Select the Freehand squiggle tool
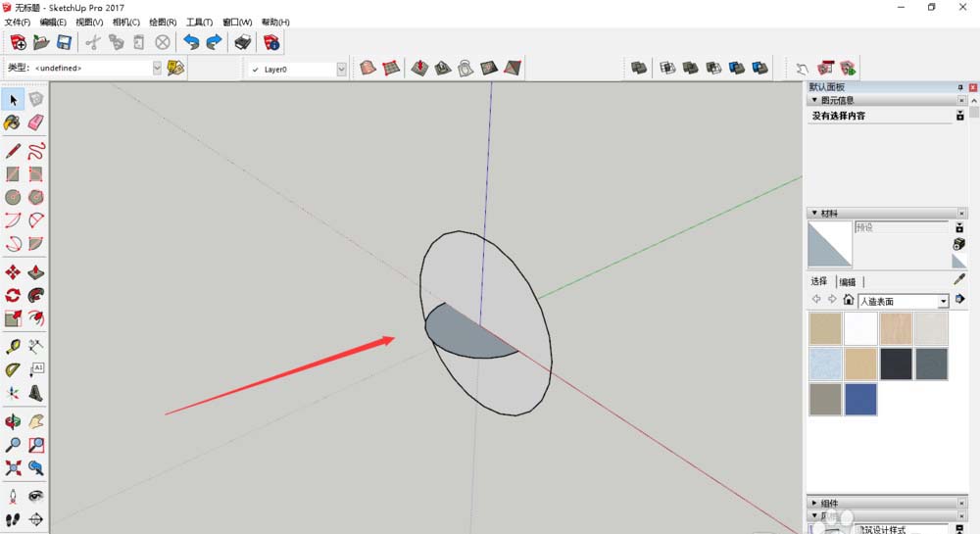This screenshot has width=980, height=534. point(35,151)
